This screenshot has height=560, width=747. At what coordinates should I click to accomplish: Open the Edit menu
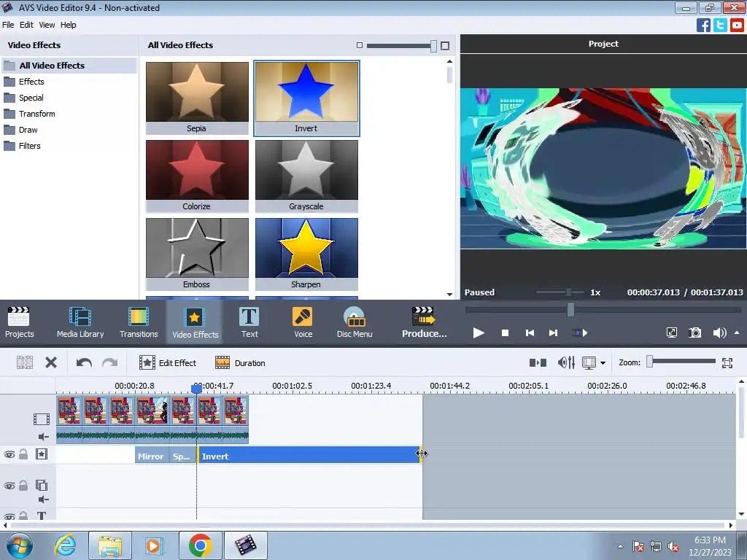26,25
